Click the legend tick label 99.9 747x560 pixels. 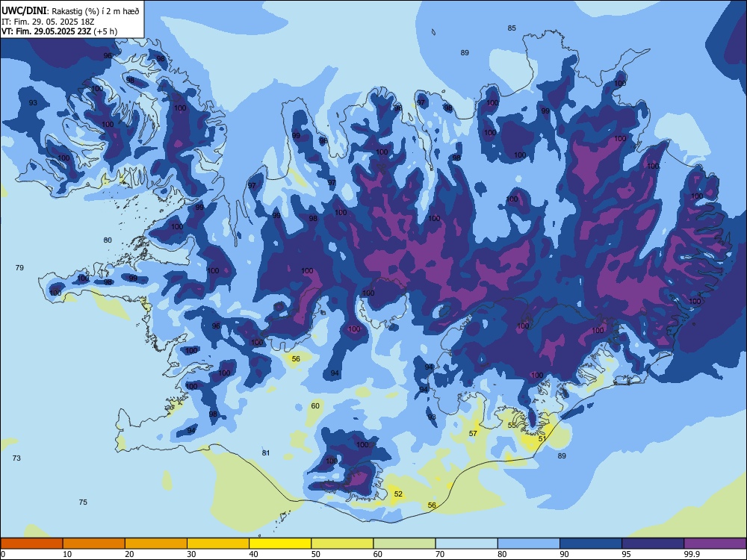692,554
